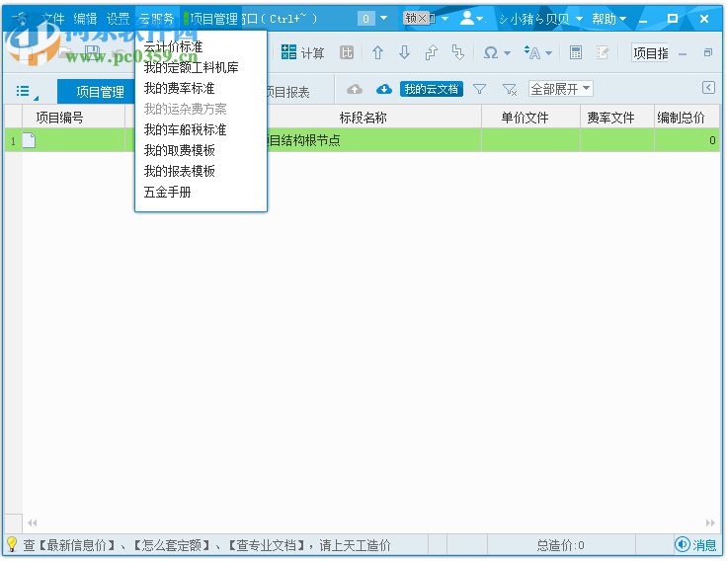Click the row number 1 cell
Image resolution: width=728 pixels, height=561 pixels.
[13, 140]
